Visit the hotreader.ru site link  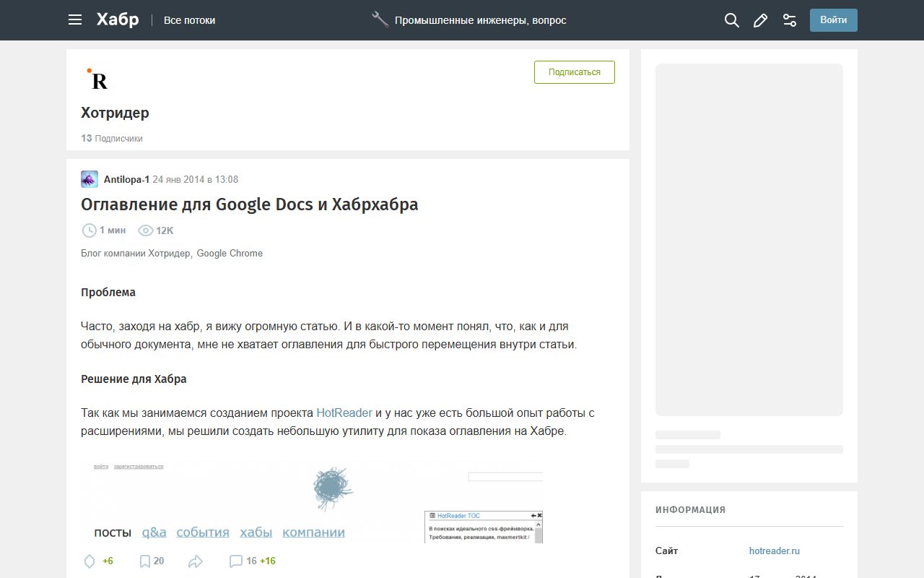(775, 551)
